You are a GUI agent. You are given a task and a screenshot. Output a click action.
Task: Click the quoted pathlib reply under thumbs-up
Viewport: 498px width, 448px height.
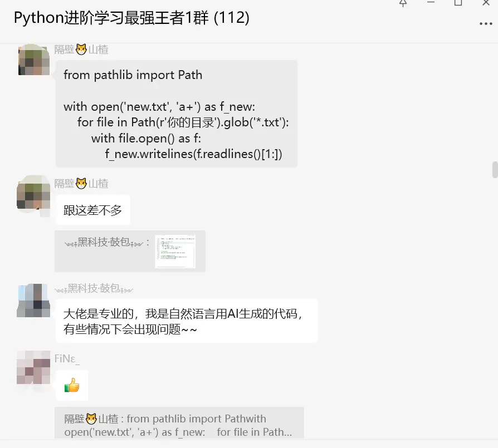pos(179,422)
